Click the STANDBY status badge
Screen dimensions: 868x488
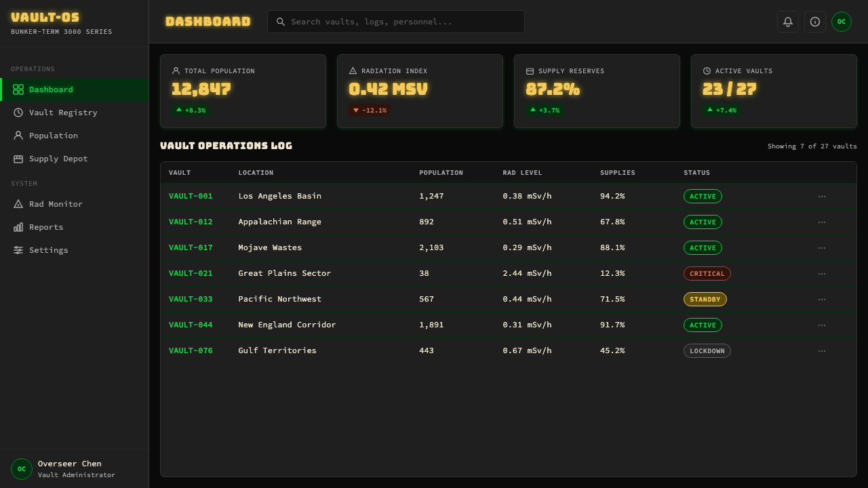coord(705,300)
